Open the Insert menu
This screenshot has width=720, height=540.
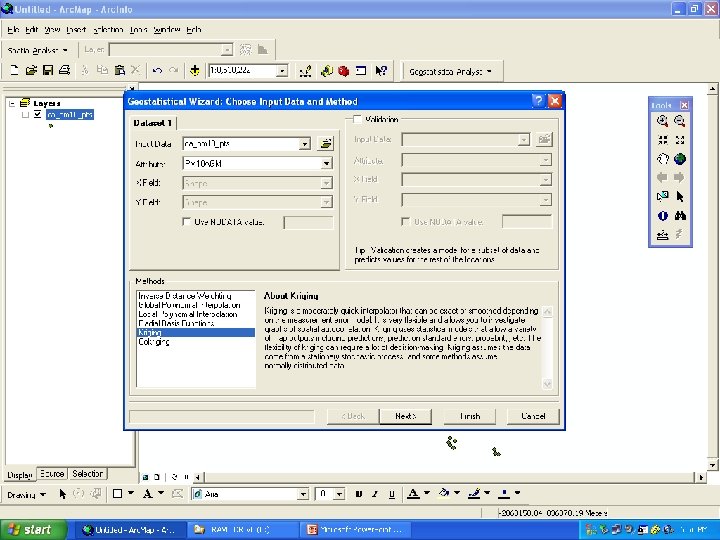[76, 30]
